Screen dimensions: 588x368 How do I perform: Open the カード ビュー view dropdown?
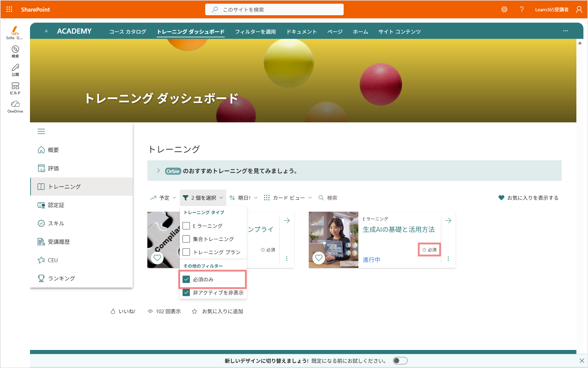(x=288, y=198)
